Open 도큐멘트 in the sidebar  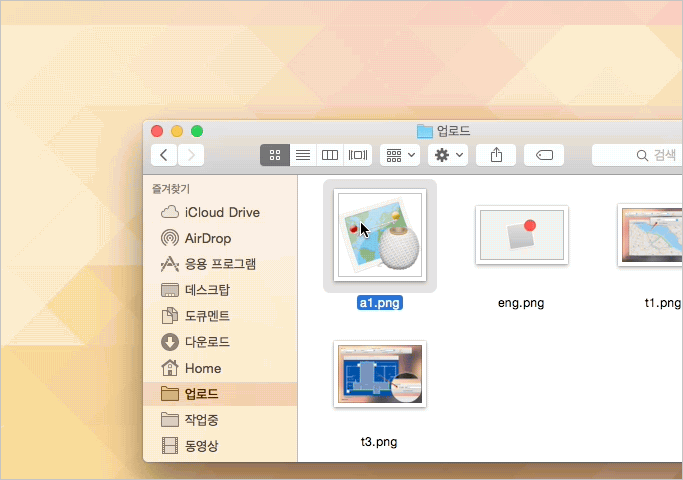coord(220,316)
